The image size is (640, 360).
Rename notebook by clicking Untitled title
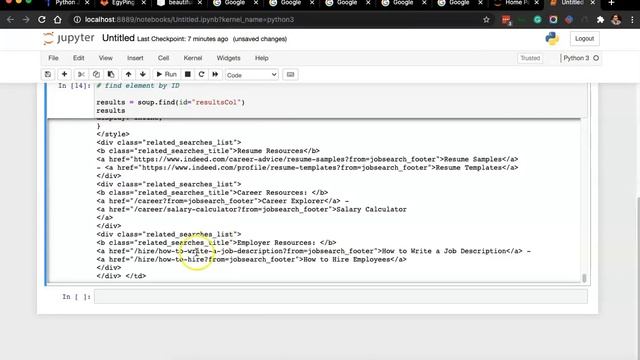pos(118,38)
